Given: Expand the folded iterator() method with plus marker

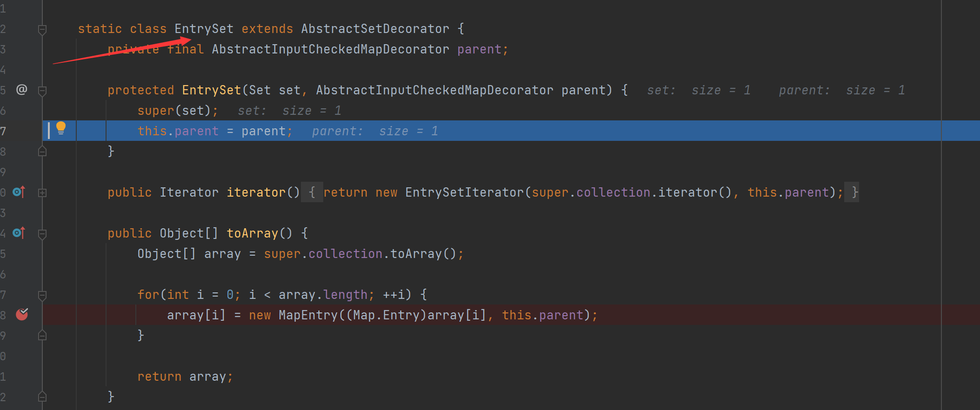Looking at the screenshot, I should click(42, 192).
